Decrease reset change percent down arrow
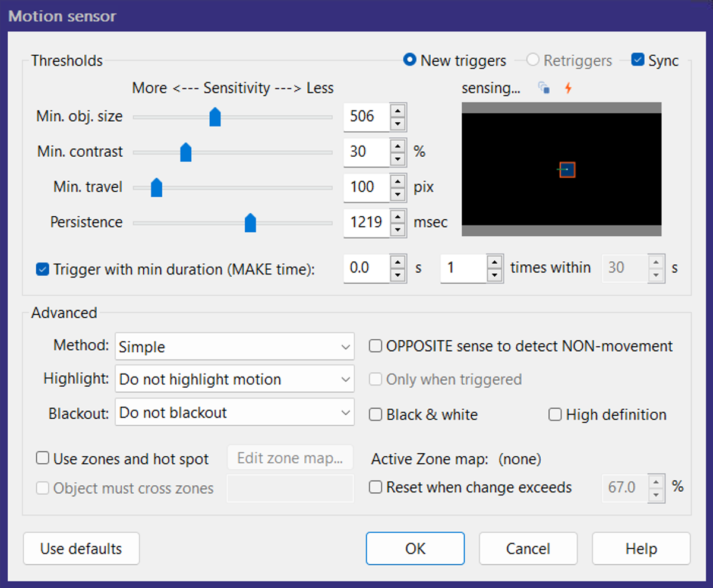The height and width of the screenshot is (588, 713). 656,495
